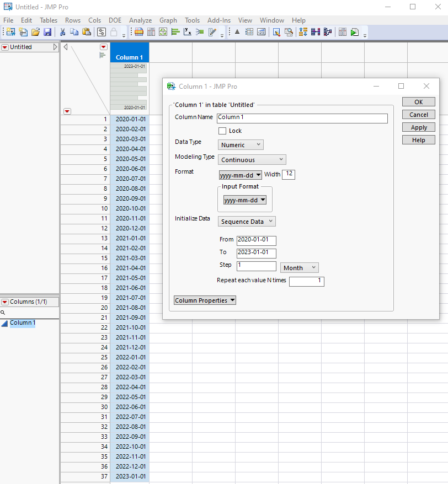
Task: Click the OK button in the dialog
Action: click(418, 101)
